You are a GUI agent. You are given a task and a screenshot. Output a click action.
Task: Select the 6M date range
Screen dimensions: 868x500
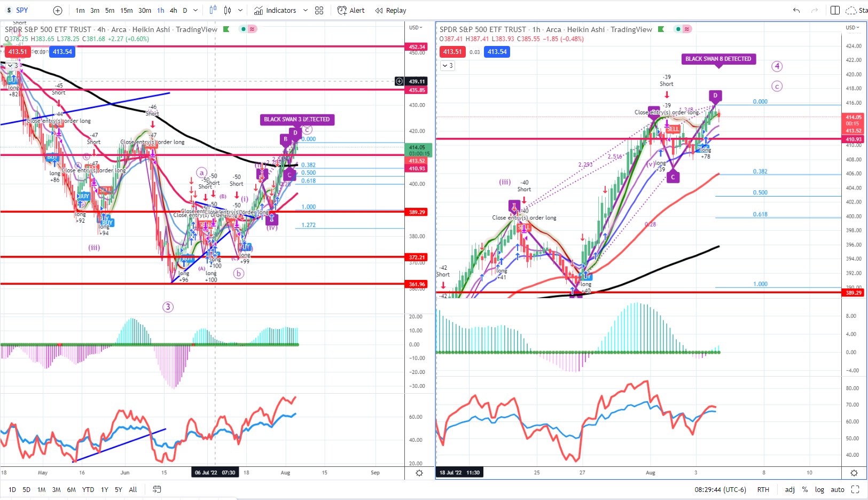point(71,489)
